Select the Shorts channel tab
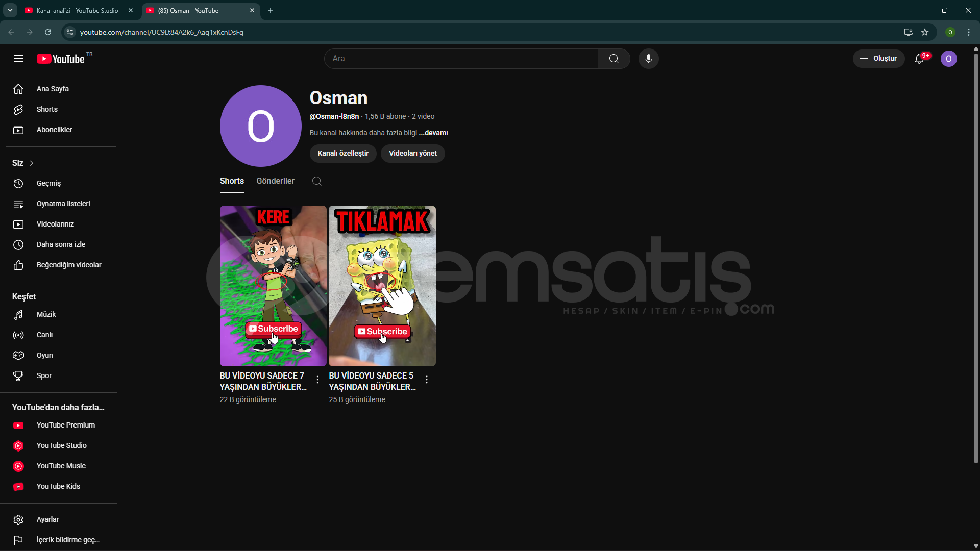 click(x=232, y=181)
